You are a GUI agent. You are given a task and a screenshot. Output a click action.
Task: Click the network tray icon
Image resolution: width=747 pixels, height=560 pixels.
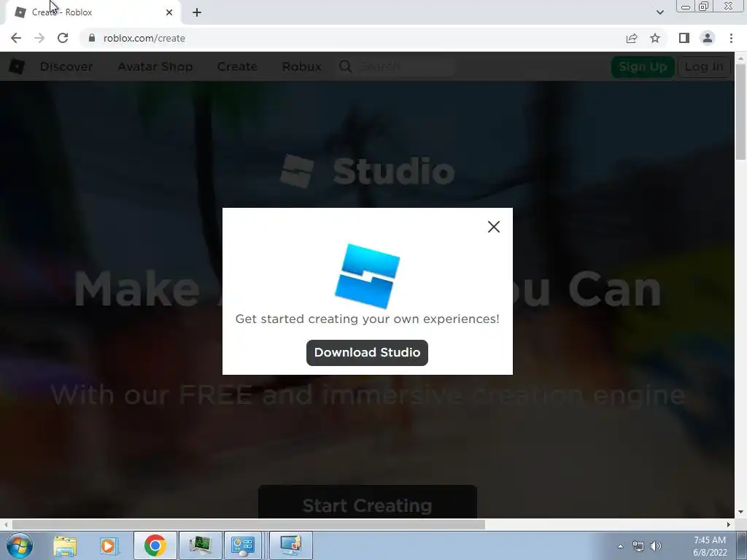[x=638, y=546]
